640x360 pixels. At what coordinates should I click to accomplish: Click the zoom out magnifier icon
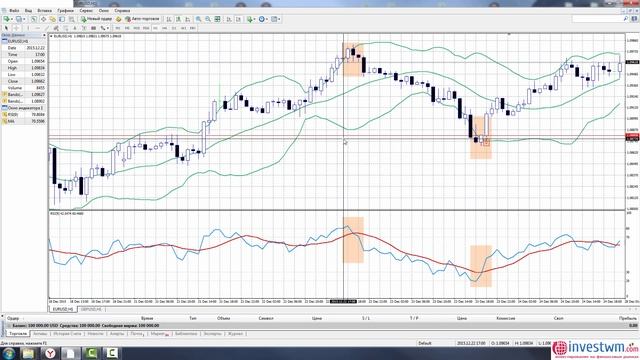(208, 19)
